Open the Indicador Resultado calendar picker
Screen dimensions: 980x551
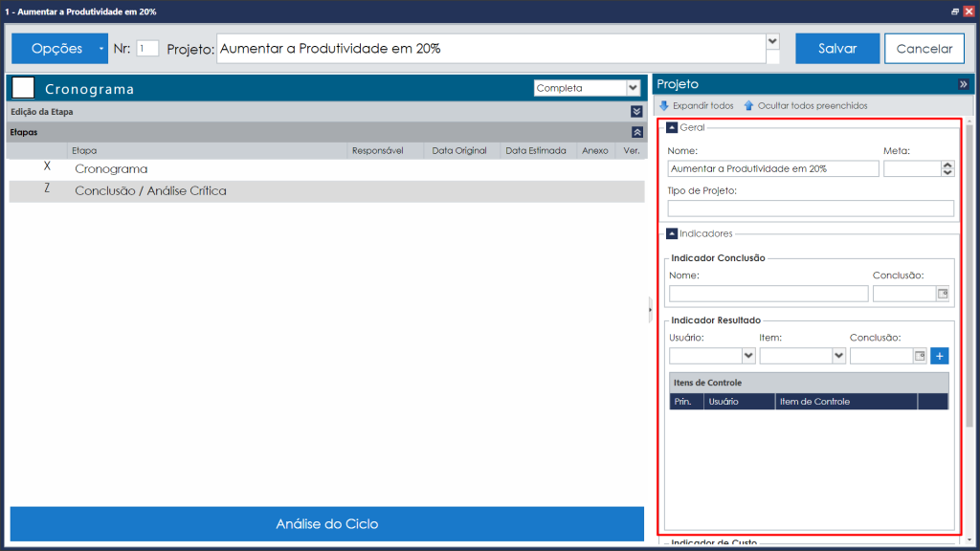point(920,356)
